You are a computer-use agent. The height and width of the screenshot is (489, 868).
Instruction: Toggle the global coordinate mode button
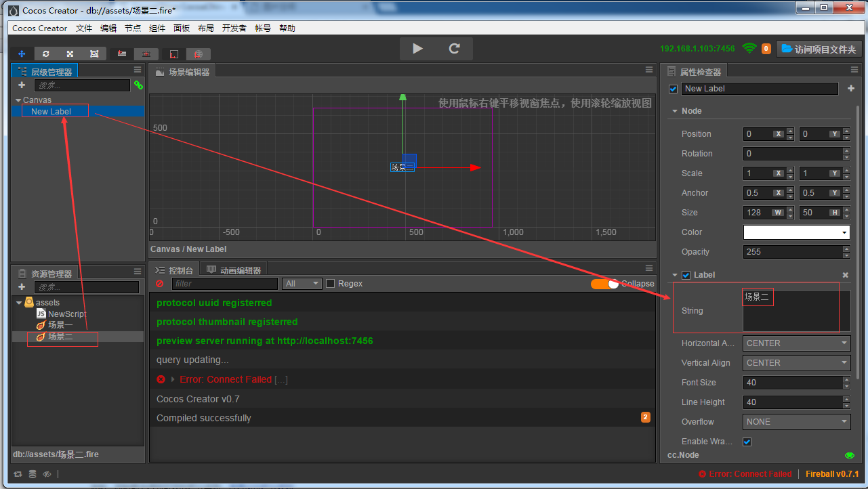[x=198, y=54]
